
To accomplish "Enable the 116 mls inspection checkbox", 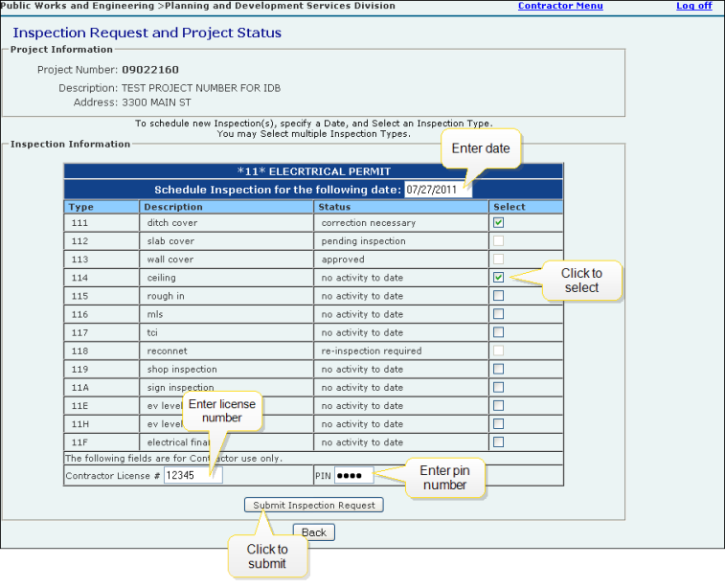I will pos(498,314).
